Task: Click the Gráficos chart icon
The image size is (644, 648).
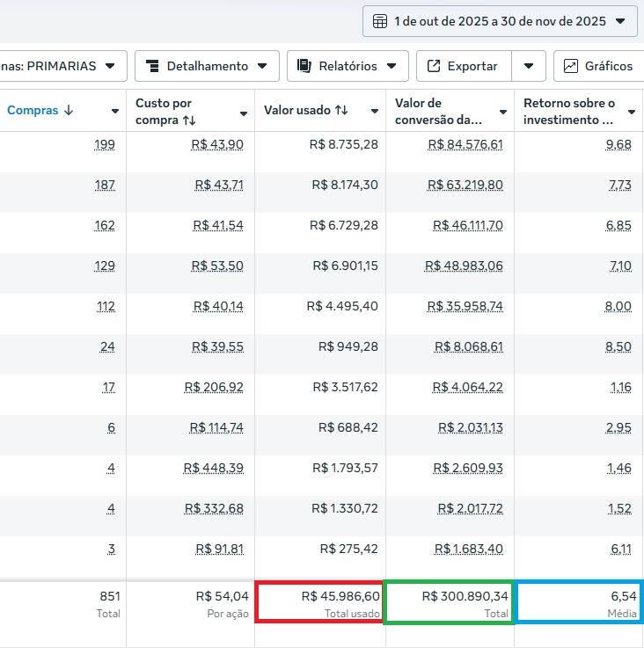Action: (x=571, y=66)
